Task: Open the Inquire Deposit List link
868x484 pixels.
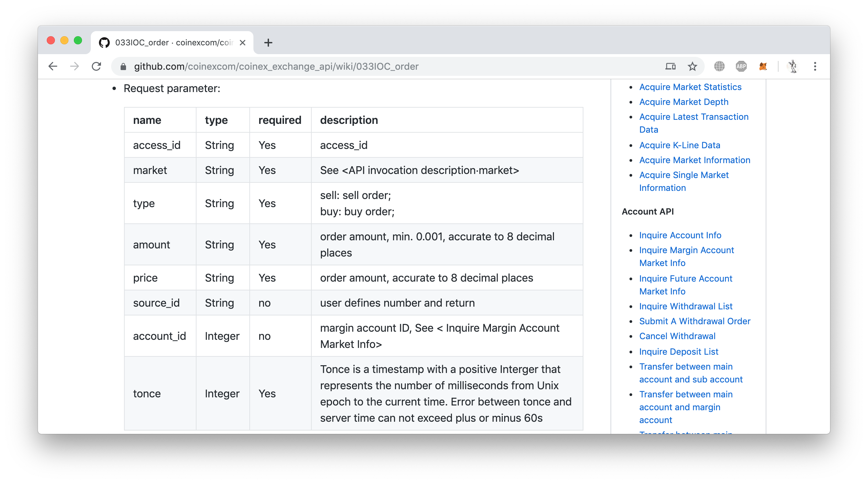Action: (679, 352)
